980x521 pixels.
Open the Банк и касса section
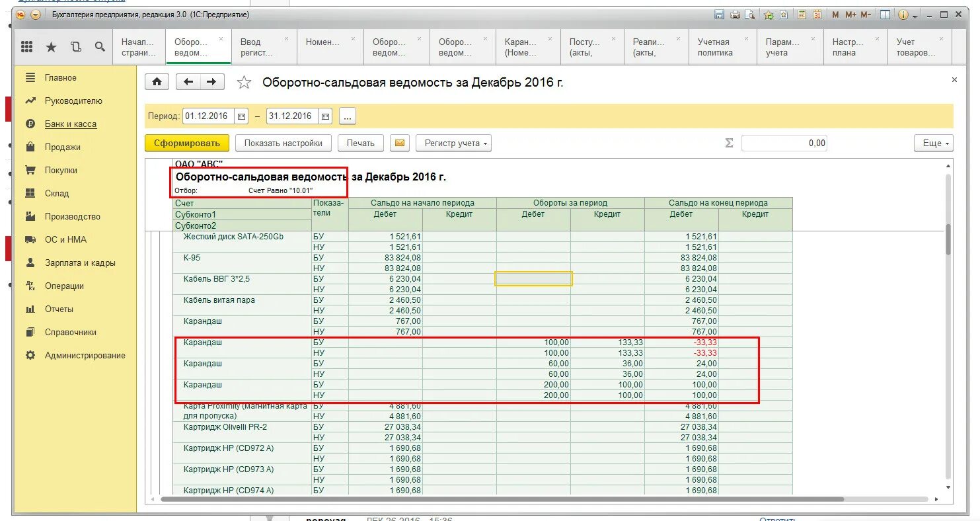(71, 124)
